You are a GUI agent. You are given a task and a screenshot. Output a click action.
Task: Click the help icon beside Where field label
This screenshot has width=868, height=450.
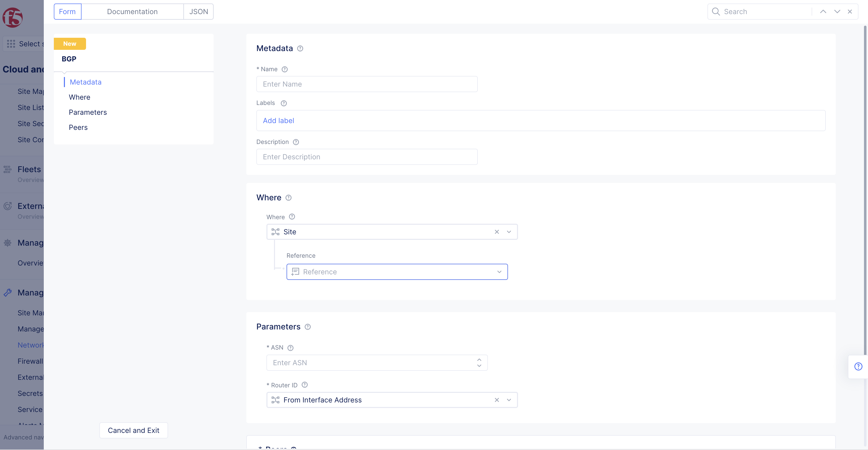[292, 217]
